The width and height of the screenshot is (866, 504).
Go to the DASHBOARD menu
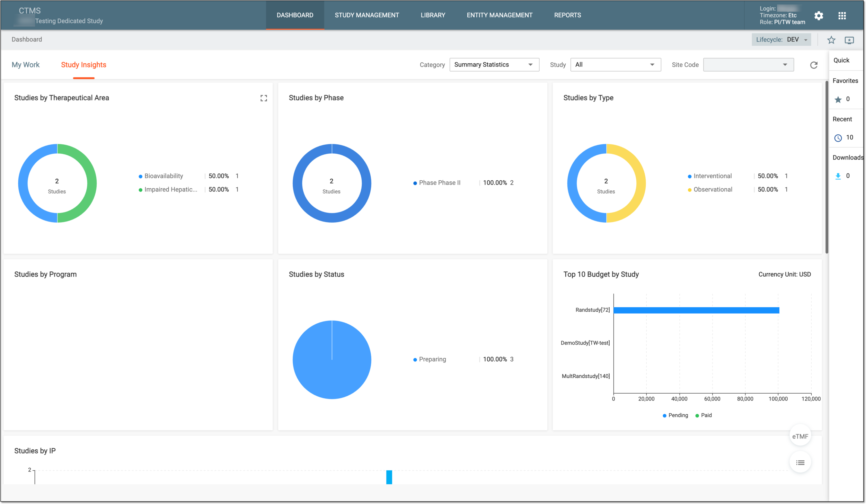tap(295, 15)
